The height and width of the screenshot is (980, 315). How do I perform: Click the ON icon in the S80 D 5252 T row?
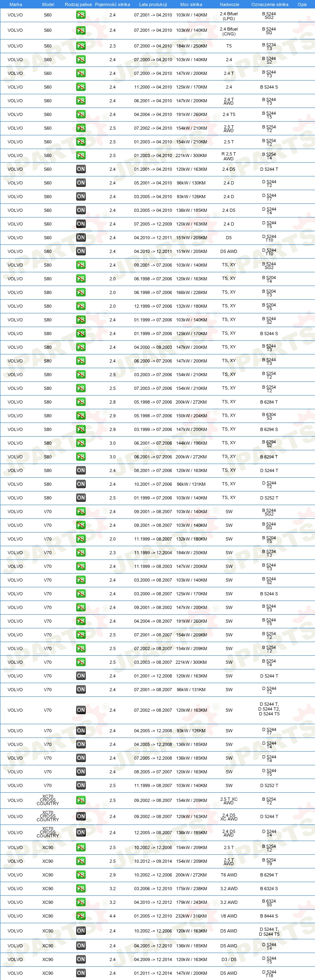81,498
